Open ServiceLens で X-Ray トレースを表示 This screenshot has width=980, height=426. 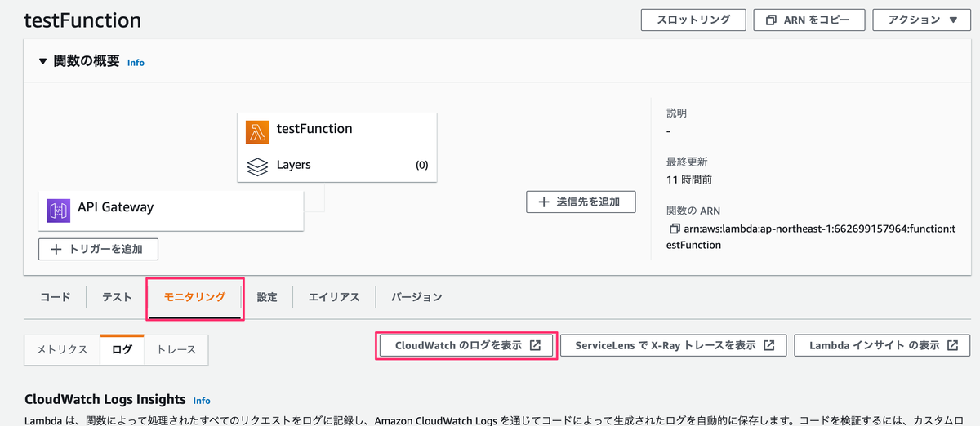point(674,345)
